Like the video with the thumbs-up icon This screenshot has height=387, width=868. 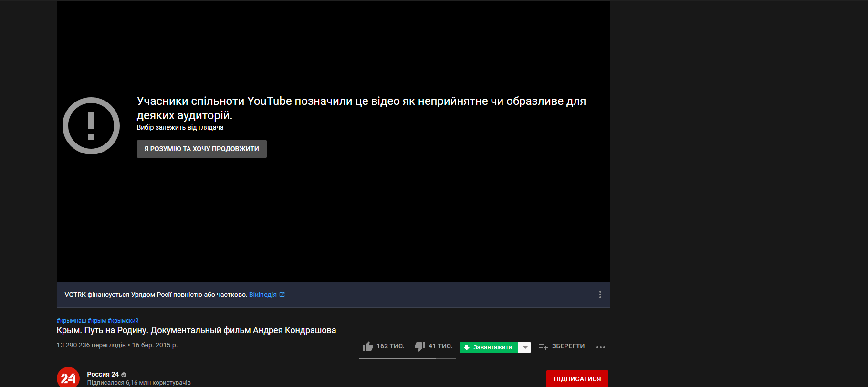coord(367,346)
